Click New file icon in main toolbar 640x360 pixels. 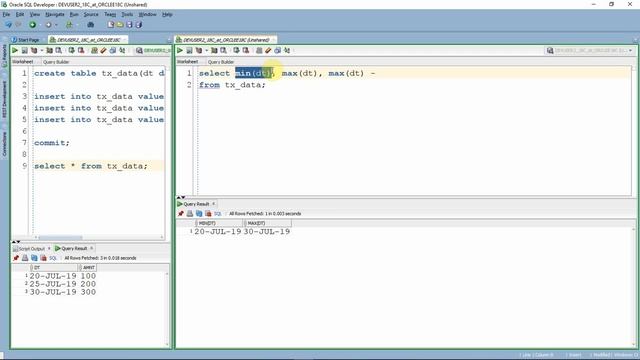tap(111, 24)
